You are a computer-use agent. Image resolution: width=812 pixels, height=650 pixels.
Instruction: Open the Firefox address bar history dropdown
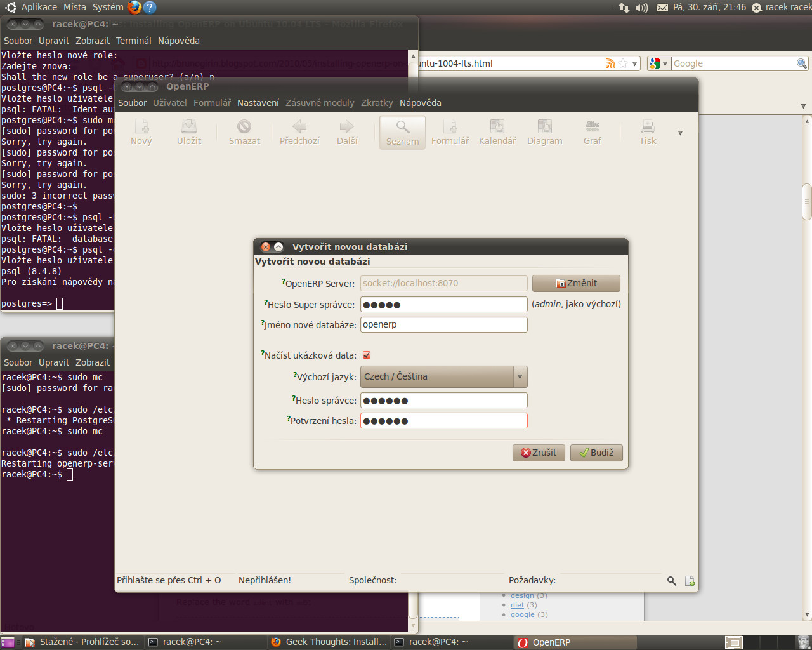coord(634,63)
